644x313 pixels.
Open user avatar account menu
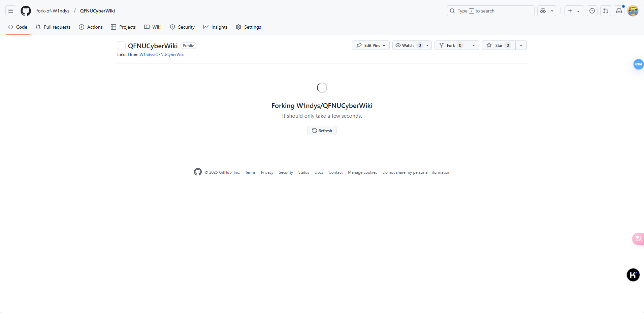(x=633, y=11)
